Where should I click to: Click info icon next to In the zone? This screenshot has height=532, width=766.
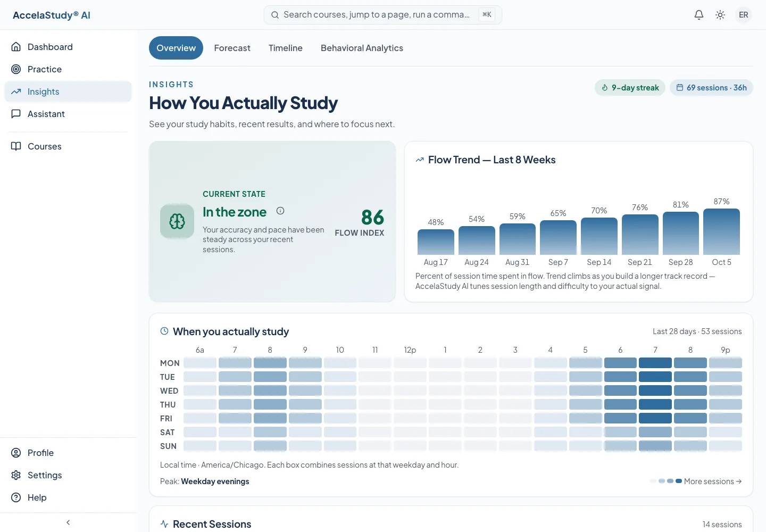(x=280, y=211)
